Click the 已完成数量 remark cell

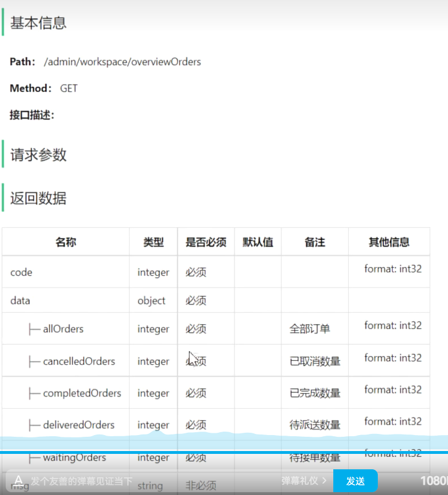click(x=315, y=393)
